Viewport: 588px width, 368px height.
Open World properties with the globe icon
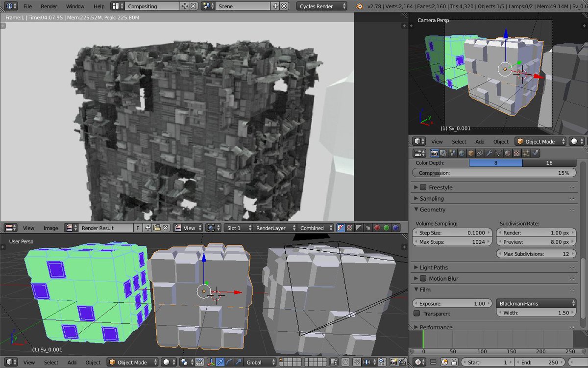462,153
